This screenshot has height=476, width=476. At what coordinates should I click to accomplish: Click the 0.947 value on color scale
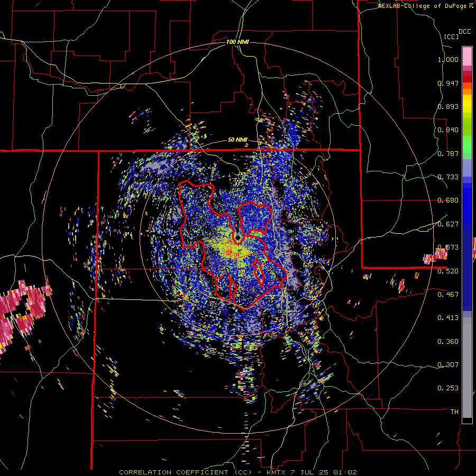click(448, 83)
